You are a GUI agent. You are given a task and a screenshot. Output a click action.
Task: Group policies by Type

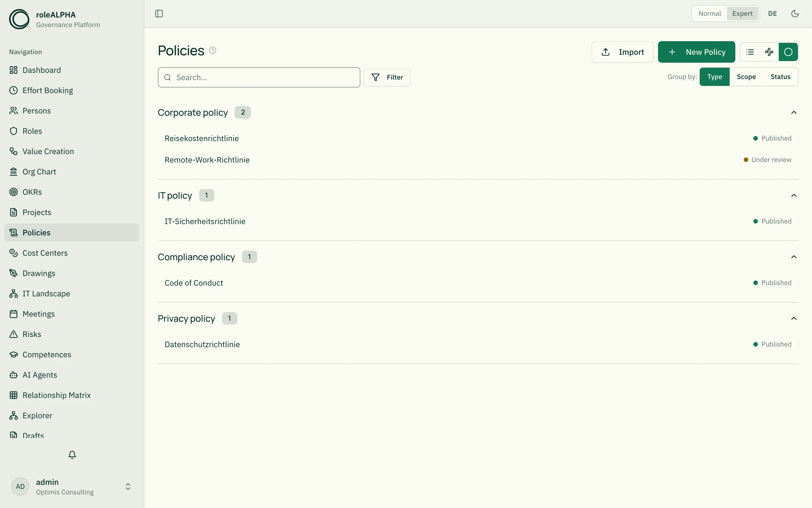tap(715, 77)
